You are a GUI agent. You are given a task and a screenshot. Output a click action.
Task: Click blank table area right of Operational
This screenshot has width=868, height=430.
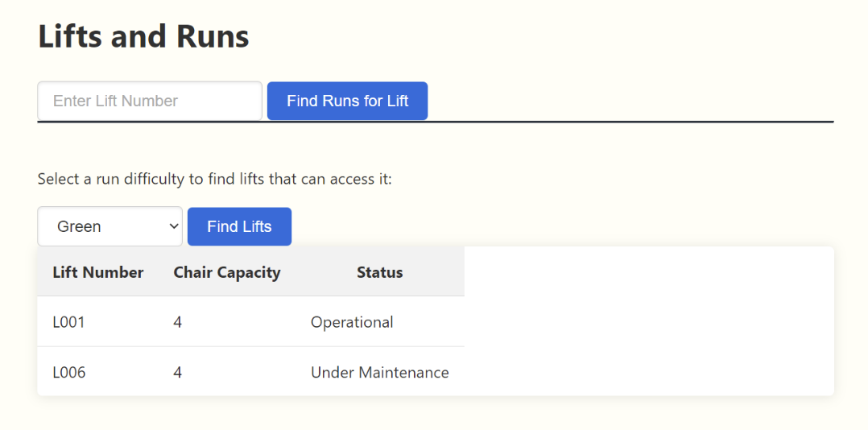(648, 322)
